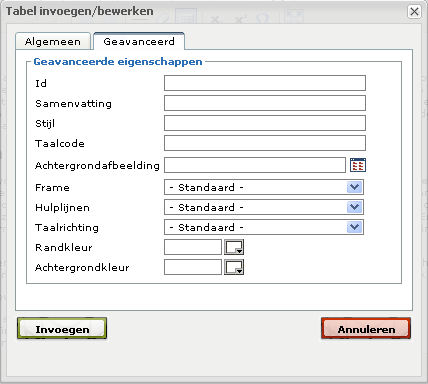The image size is (428, 384).
Task: Click the Stijl label
Action: point(45,124)
